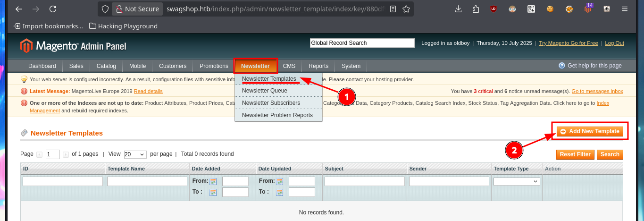Go forward in browser history
Screen dimensions: 644x221
pos(36,9)
